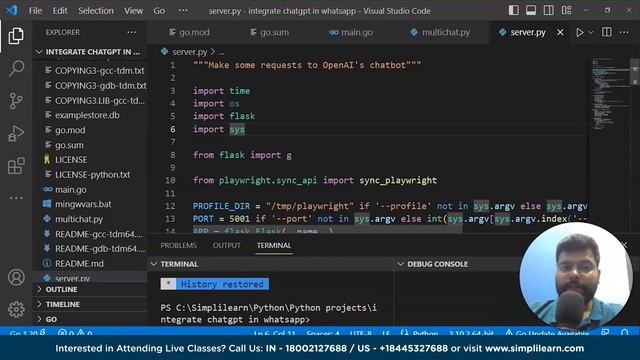Click the code minimap
Screen dimensions: 640x360
tap(609, 94)
